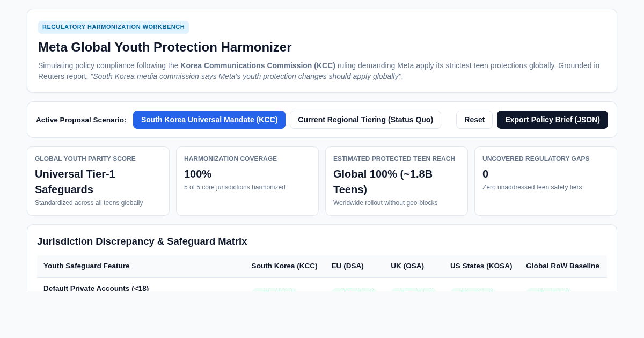This screenshot has width=644, height=338.
Task: Click the EU (DSA) column header
Action: tap(347, 266)
